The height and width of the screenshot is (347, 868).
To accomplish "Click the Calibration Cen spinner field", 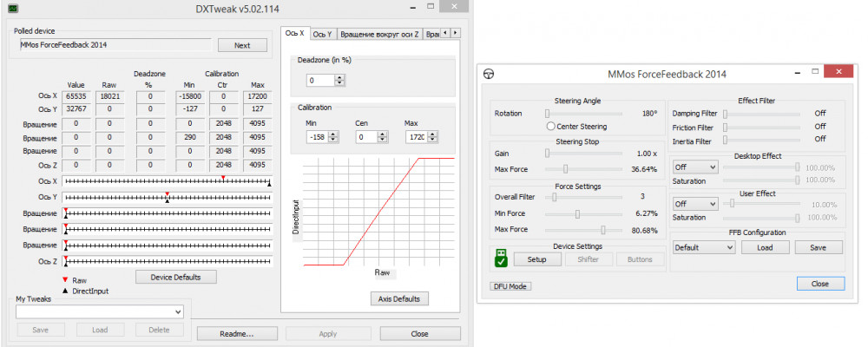I will point(372,137).
